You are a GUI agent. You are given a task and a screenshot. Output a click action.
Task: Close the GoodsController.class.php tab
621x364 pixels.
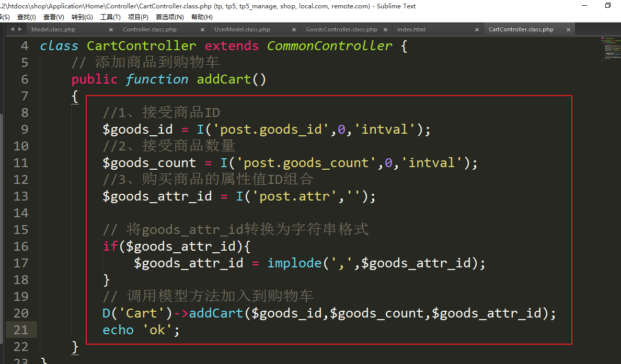pyautogui.click(x=386, y=30)
